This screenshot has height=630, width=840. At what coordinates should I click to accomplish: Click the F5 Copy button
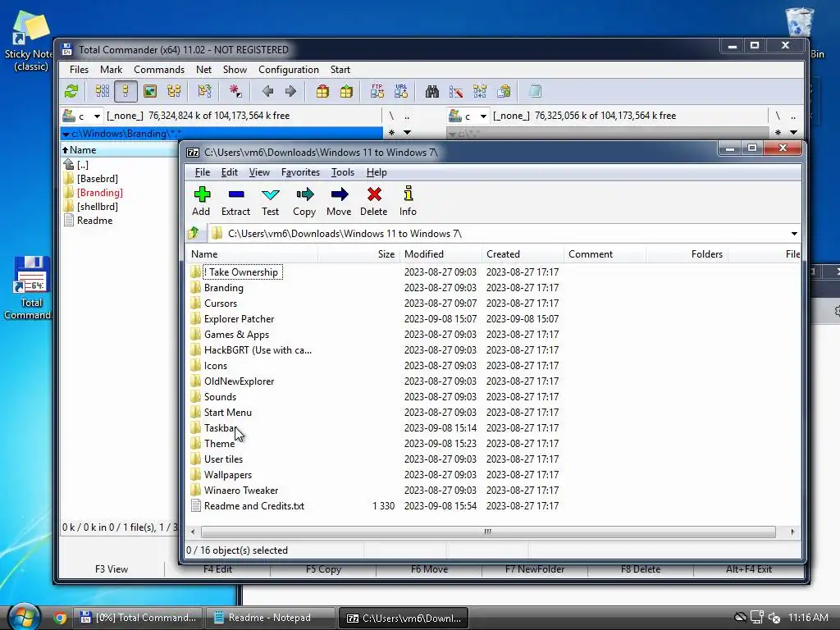[x=323, y=569]
